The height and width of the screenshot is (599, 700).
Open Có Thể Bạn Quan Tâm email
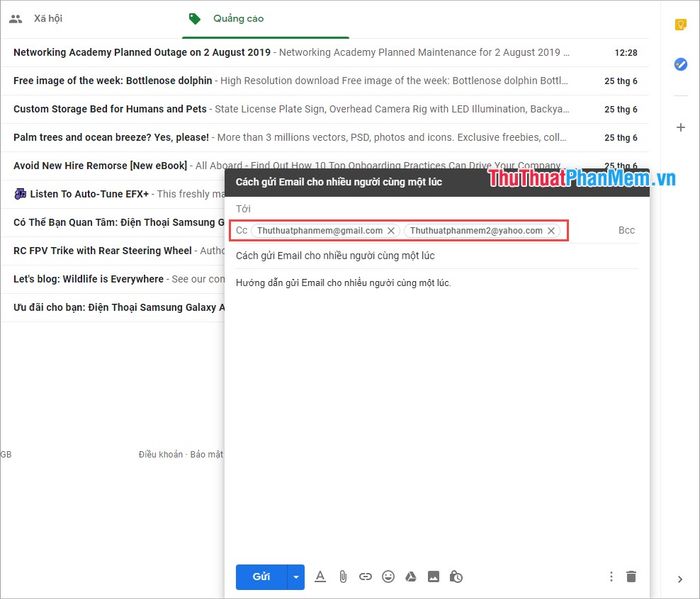pyautogui.click(x=114, y=222)
